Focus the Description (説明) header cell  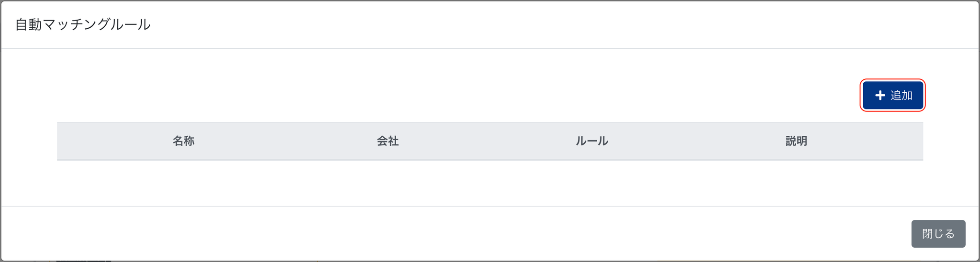click(796, 141)
